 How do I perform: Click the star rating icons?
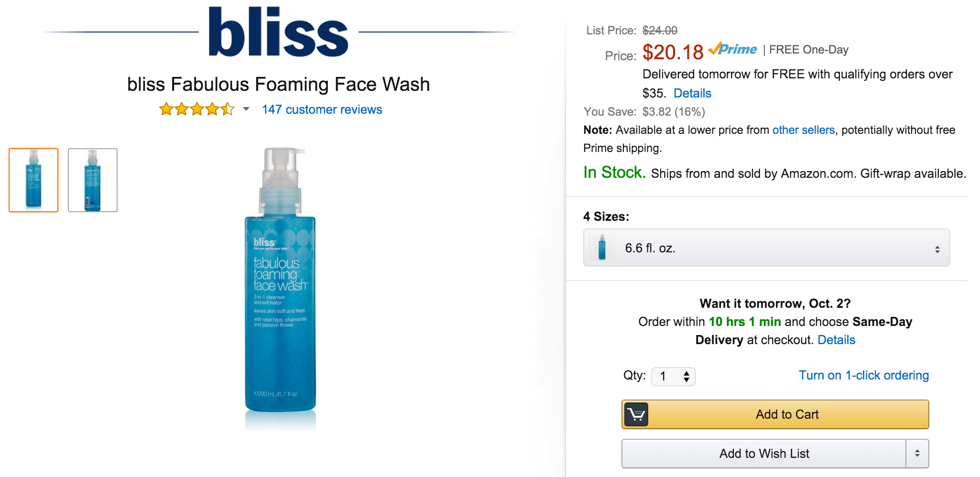tap(196, 109)
